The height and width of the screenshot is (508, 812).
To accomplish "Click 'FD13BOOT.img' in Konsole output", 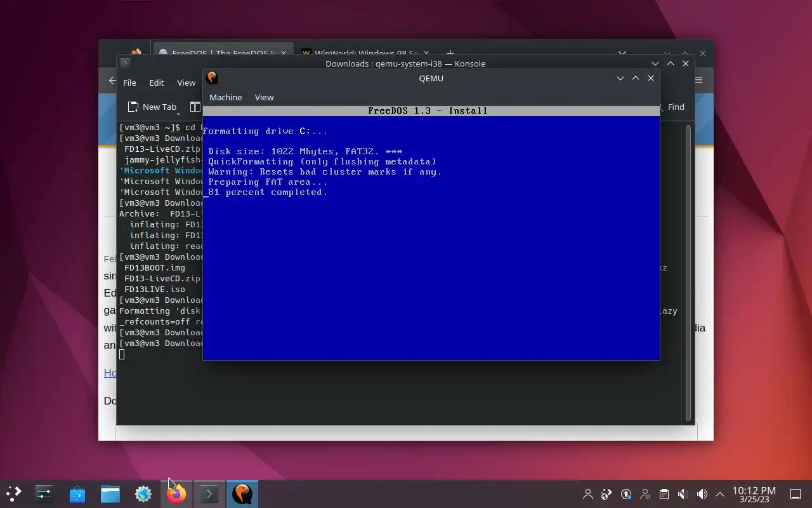I will tap(155, 267).
